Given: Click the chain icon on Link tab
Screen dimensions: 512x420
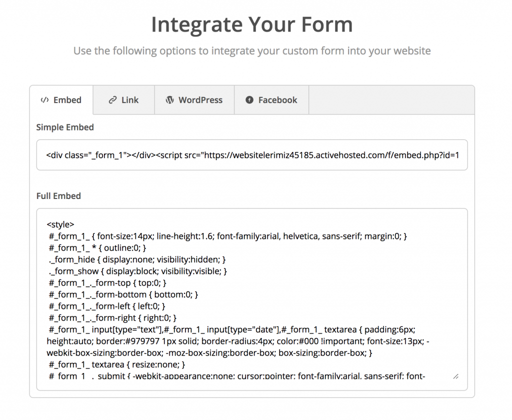Looking at the screenshot, I should tap(112, 100).
